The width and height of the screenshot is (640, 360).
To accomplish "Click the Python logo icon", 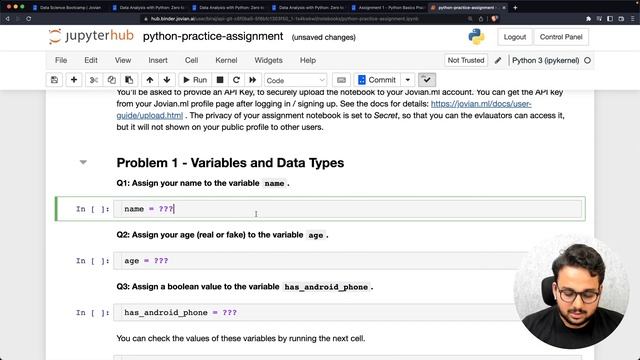I will [476, 37].
